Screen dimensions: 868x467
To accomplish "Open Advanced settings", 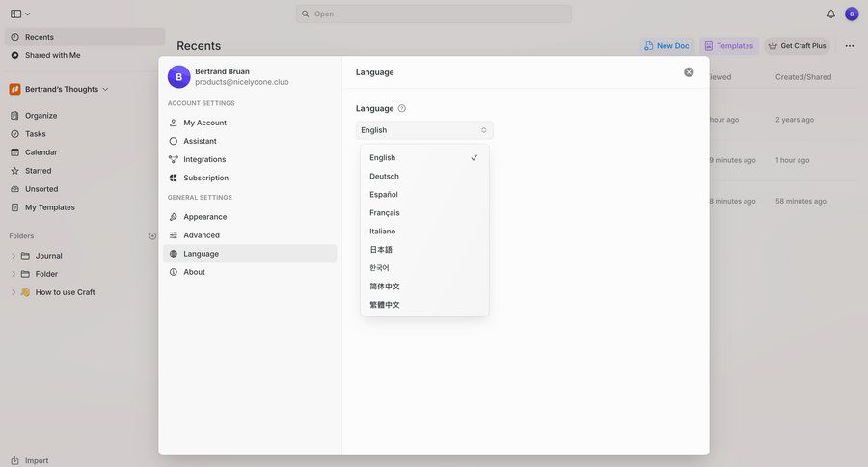I will click(250, 234).
